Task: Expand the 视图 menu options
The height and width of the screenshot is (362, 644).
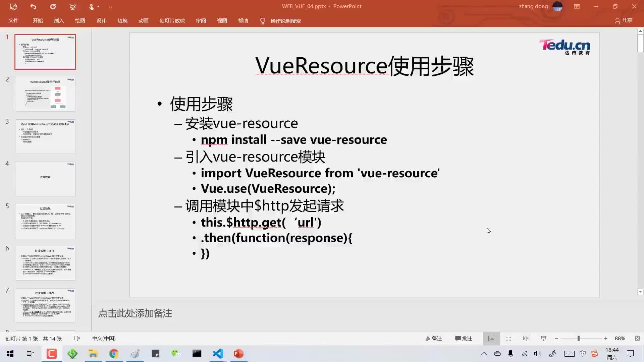Action: click(222, 20)
